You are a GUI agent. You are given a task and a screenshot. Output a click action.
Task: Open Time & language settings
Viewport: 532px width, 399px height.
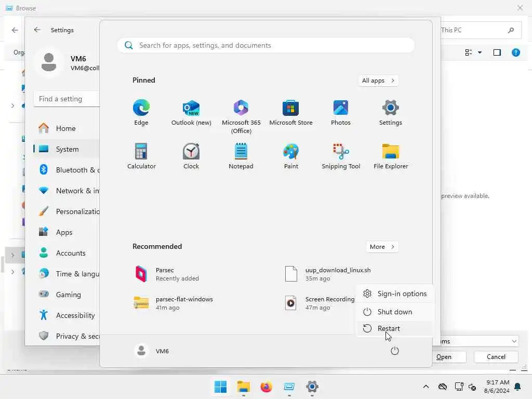[x=66, y=274]
